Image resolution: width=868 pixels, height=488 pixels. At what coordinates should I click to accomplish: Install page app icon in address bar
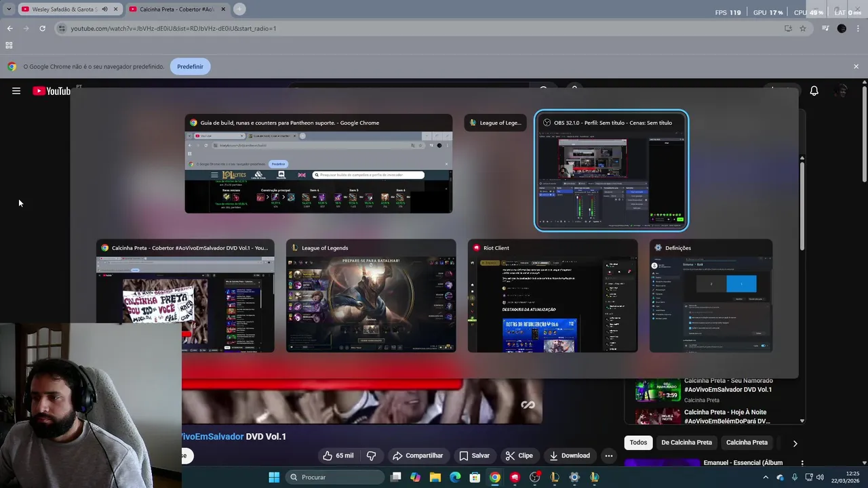(x=788, y=28)
